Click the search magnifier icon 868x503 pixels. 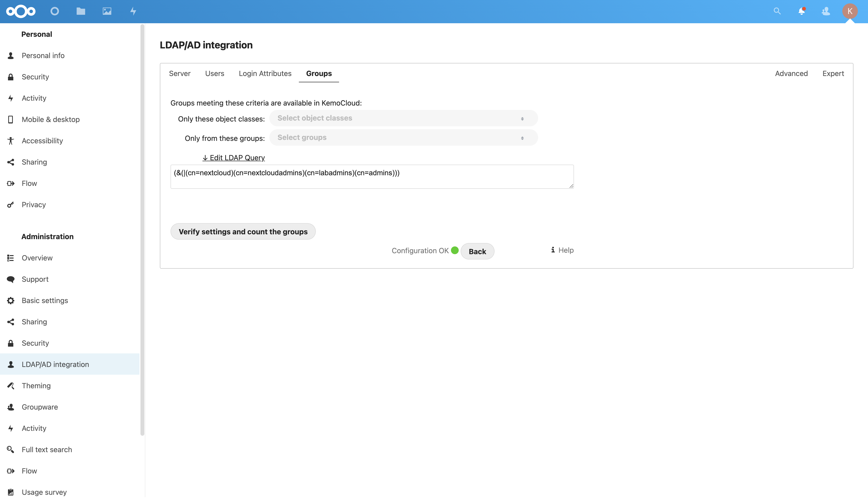click(x=777, y=11)
